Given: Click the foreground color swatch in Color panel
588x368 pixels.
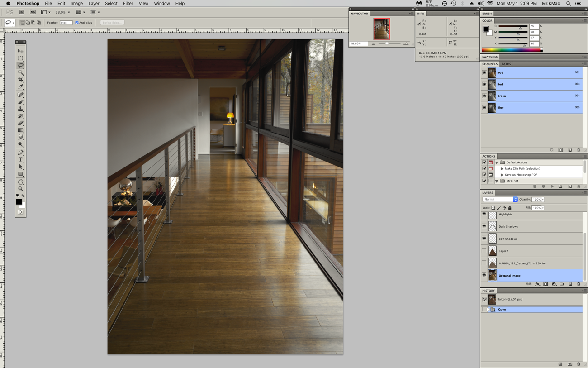Looking at the screenshot, I should point(485,29).
